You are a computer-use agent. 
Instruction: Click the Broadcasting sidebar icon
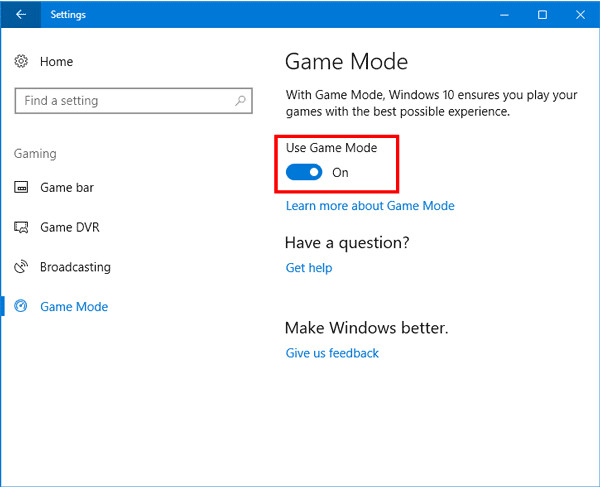(x=21, y=268)
